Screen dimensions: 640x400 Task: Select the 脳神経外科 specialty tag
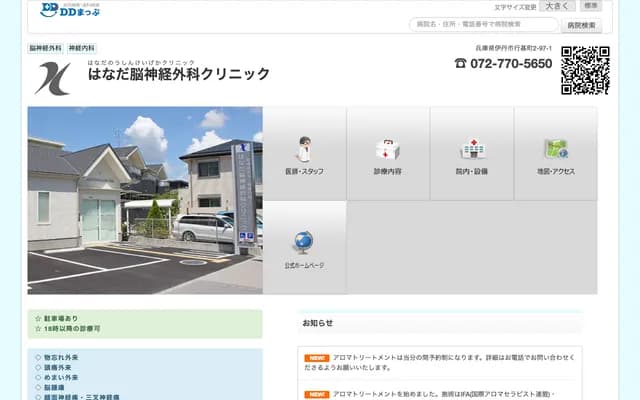(x=45, y=48)
